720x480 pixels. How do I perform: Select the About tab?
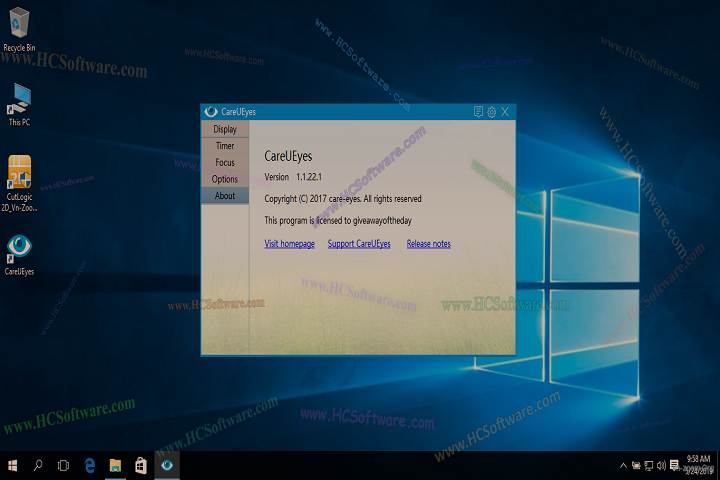(225, 195)
